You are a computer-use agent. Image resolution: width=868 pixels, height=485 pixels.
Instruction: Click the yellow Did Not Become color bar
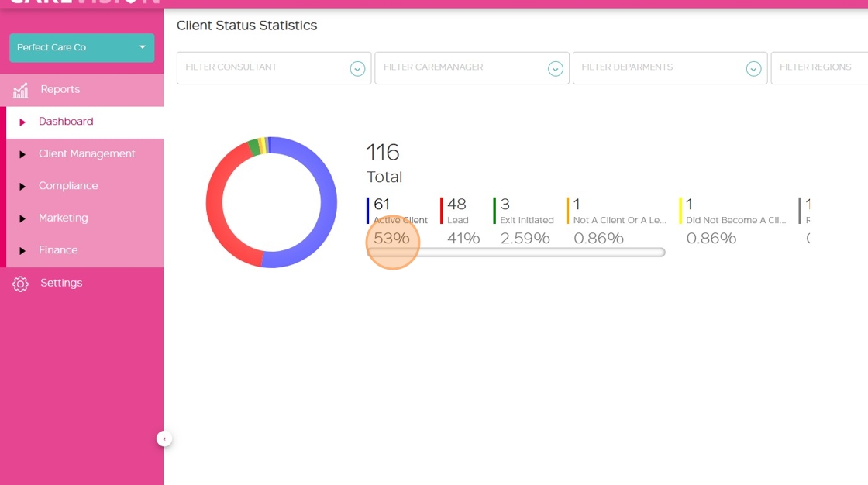pyautogui.click(x=680, y=211)
